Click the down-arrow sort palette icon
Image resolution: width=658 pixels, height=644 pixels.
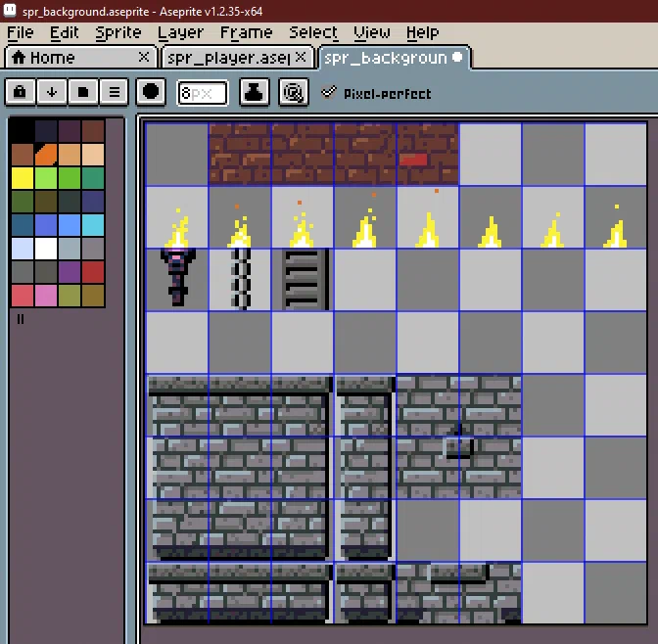point(52,91)
